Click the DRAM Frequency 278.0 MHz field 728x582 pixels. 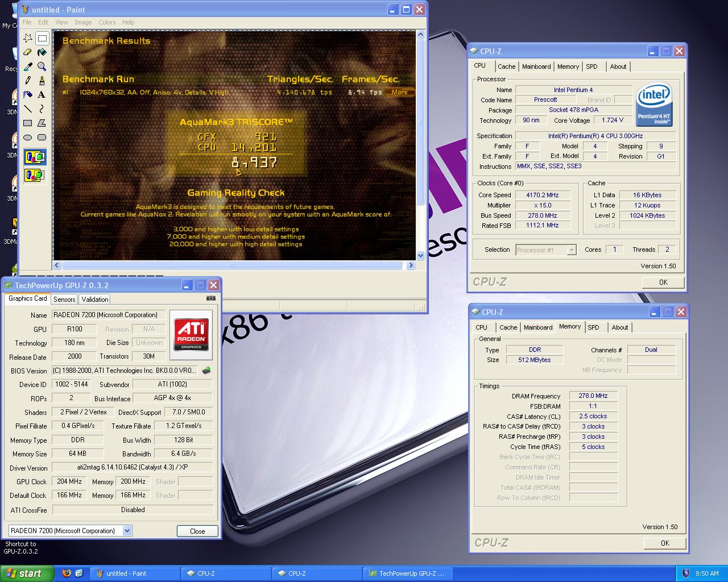coord(593,396)
